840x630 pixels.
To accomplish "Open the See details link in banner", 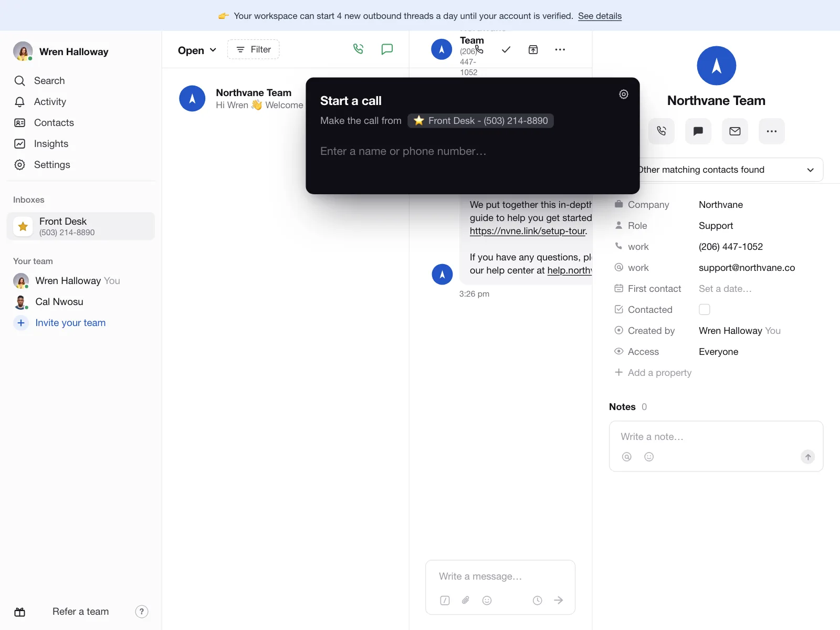I will [x=600, y=16].
